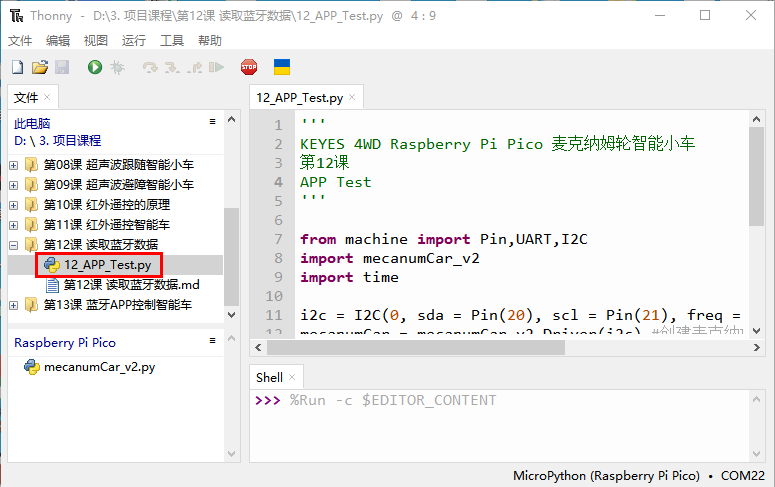
Task: Click the Save floppy disk icon
Action: (62, 67)
